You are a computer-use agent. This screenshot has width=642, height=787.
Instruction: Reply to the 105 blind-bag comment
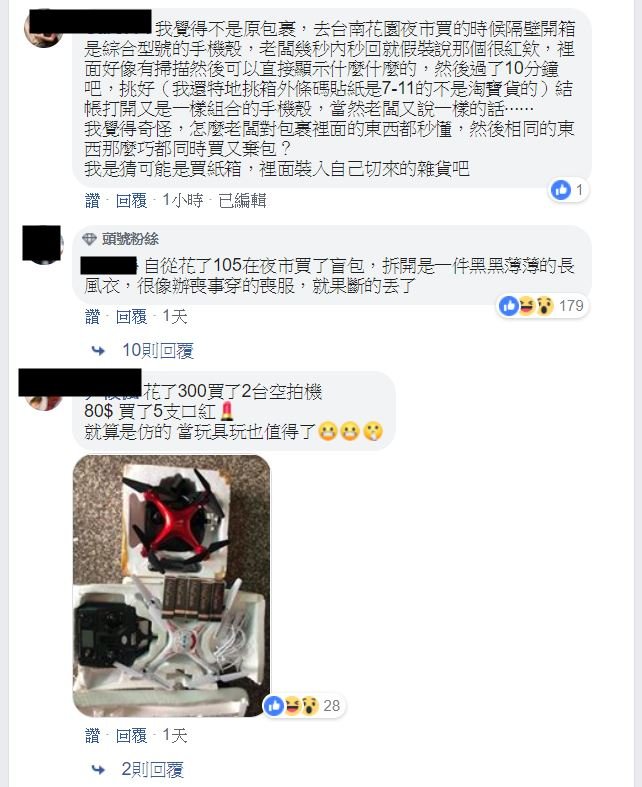coord(131,317)
